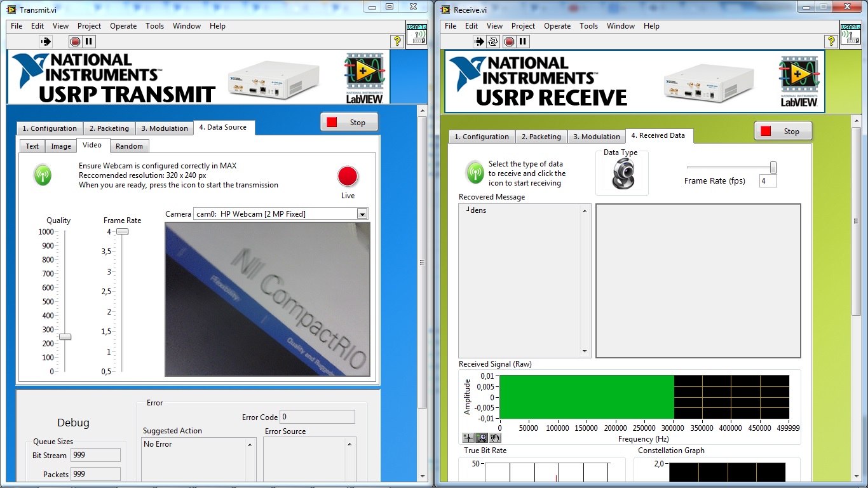Screen dimensions: 868x488
Task: Open Help menu in Receive.vi
Action: tap(651, 26)
